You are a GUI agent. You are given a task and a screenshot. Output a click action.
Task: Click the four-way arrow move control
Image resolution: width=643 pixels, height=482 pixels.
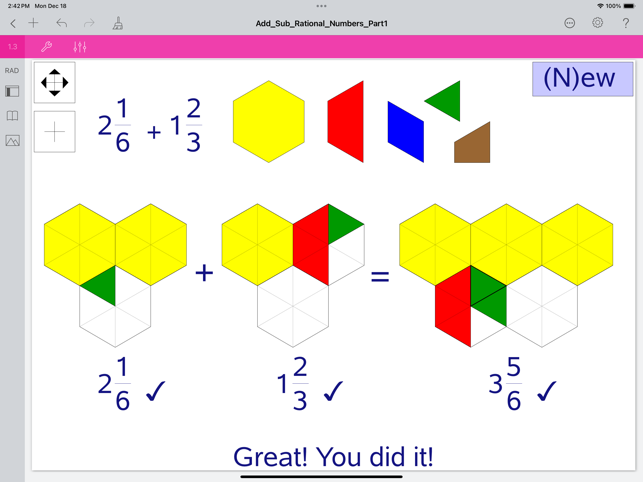click(x=54, y=83)
